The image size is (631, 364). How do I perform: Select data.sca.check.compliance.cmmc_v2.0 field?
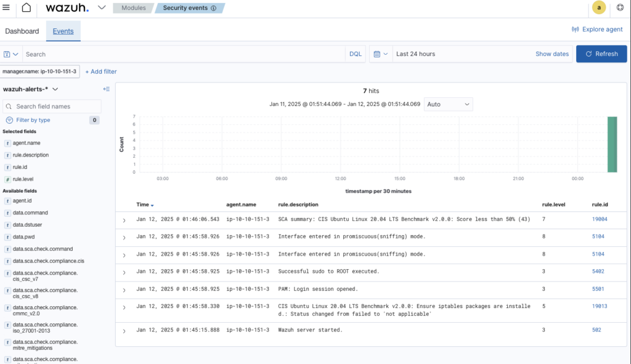45,310
